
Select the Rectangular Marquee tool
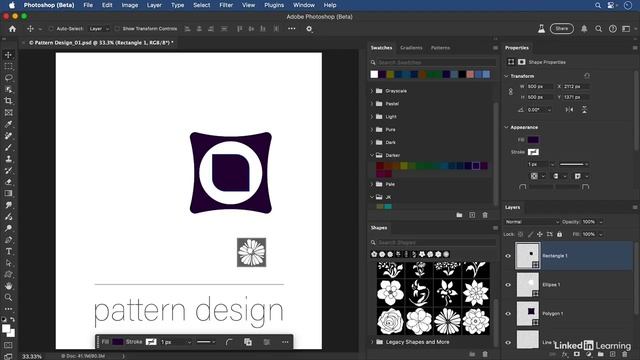click(9, 66)
